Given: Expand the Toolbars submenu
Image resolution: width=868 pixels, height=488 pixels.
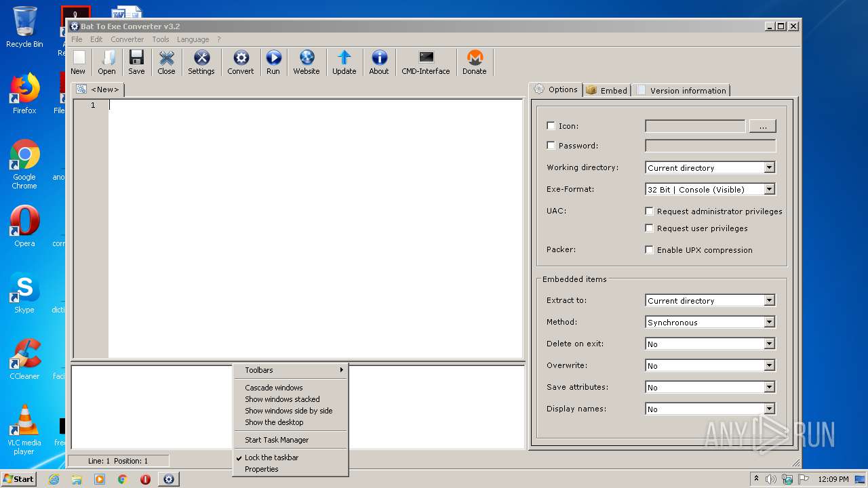Looking at the screenshot, I should (x=290, y=370).
